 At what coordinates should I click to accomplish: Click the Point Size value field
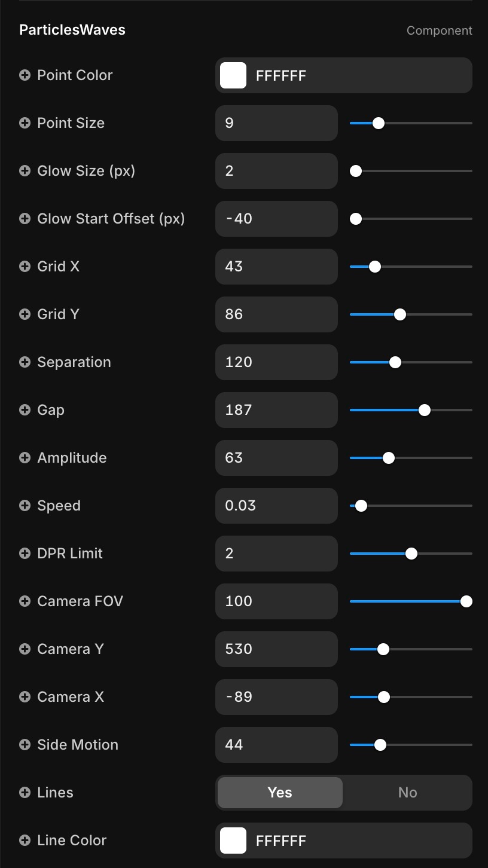click(276, 123)
